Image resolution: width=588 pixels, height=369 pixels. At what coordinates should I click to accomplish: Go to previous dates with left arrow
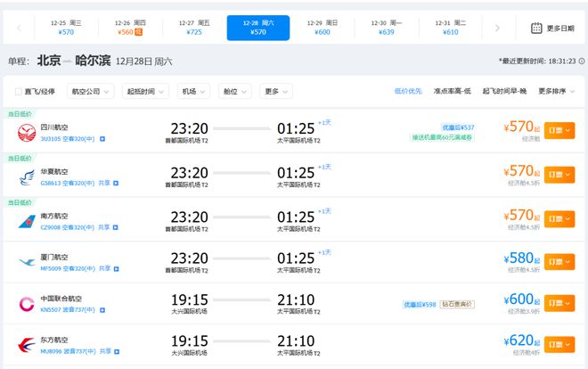click(19, 28)
